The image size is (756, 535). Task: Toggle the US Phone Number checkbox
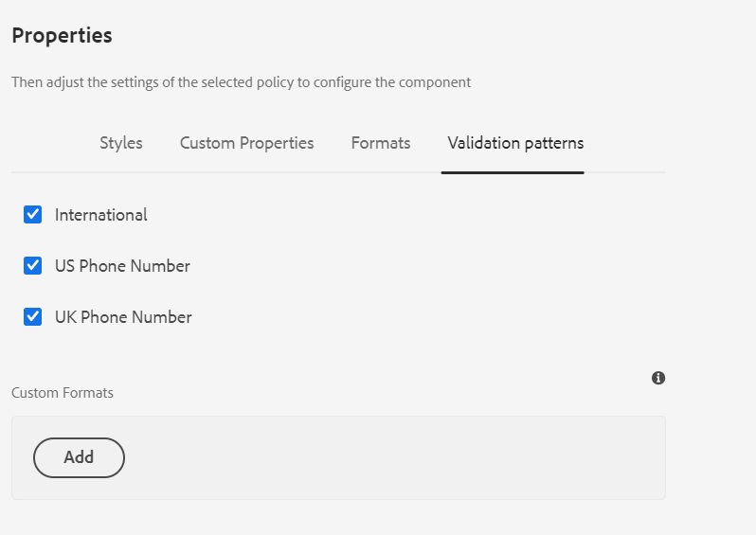click(33, 265)
